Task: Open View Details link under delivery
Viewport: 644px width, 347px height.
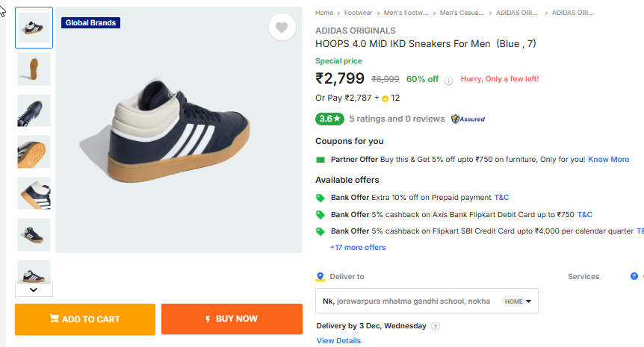Action: (338, 340)
